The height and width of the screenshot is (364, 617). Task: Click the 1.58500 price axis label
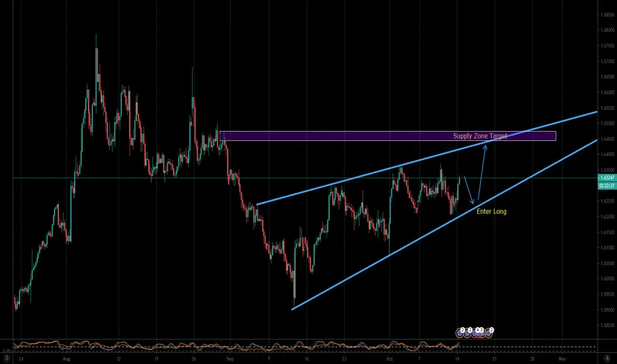pyautogui.click(x=608, y=326)
